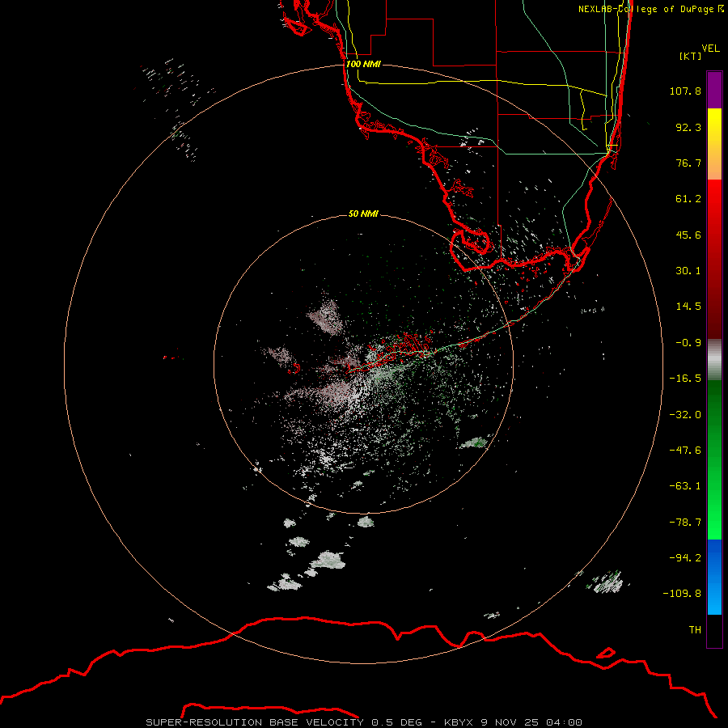Screen dimensions: 728x728
Task: Select the 30.1 knots scale value
Action: tap(688, 271)
